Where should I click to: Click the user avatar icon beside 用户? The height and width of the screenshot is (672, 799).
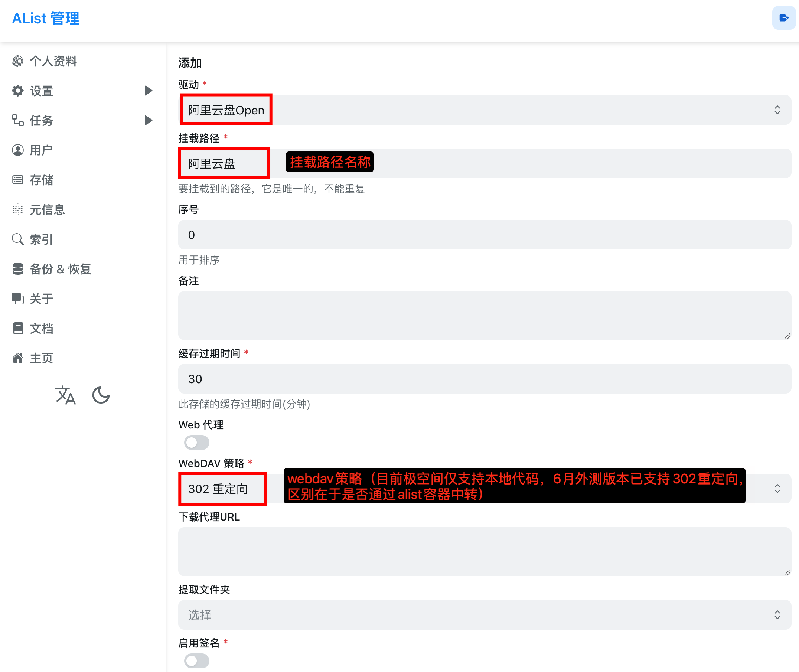17,150
